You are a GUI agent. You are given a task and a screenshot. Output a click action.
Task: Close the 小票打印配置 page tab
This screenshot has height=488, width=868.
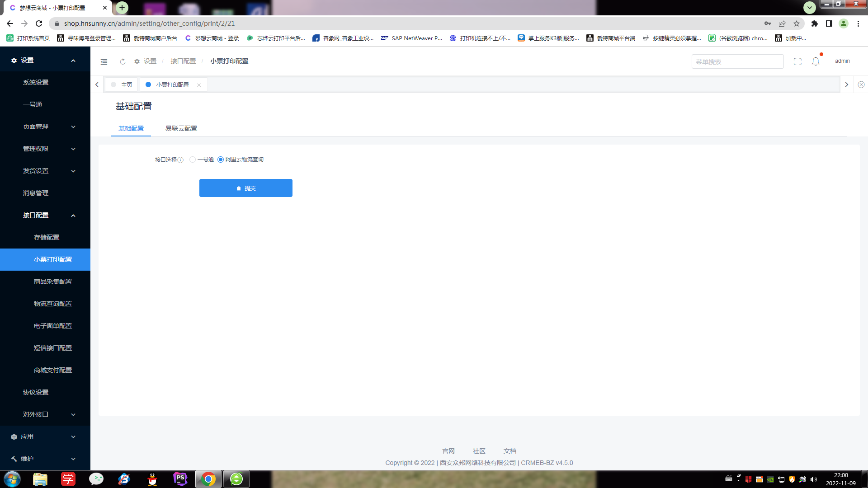199,85
